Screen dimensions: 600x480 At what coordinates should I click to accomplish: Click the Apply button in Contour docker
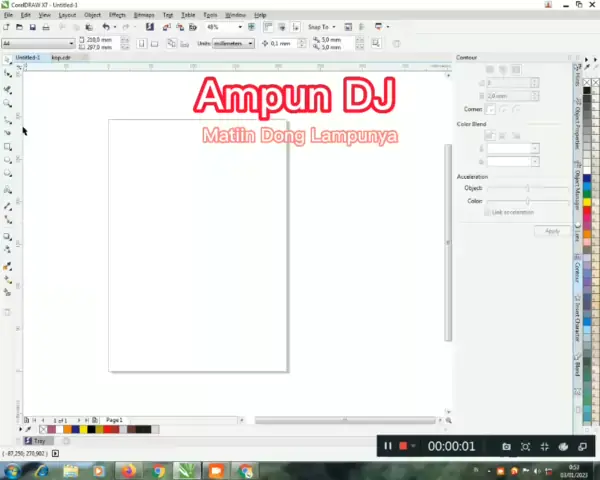pyautogui.click(x=551, y=231)
